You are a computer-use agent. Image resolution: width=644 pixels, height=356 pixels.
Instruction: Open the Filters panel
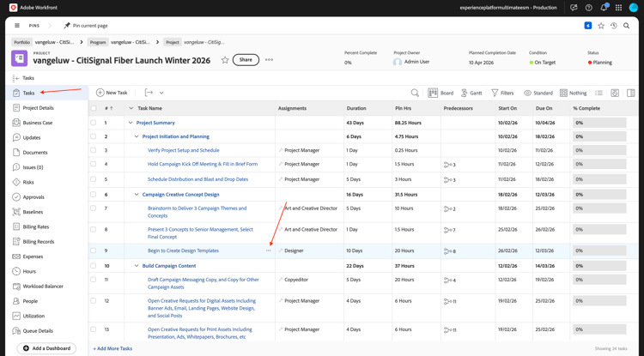point(502,93)
